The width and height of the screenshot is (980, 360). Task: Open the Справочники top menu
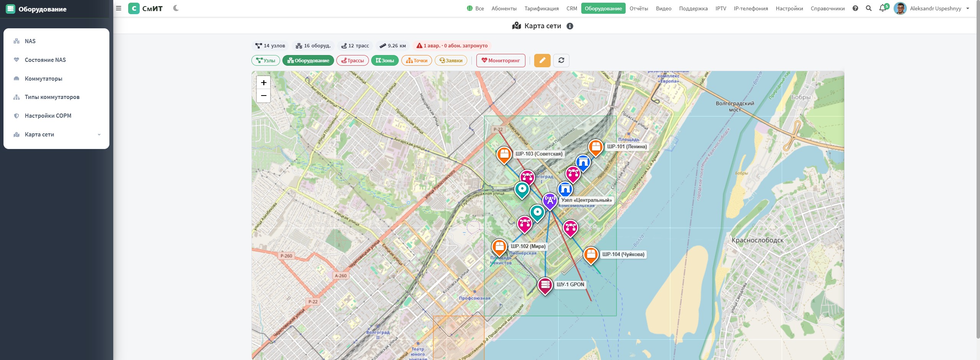point(827,8)
